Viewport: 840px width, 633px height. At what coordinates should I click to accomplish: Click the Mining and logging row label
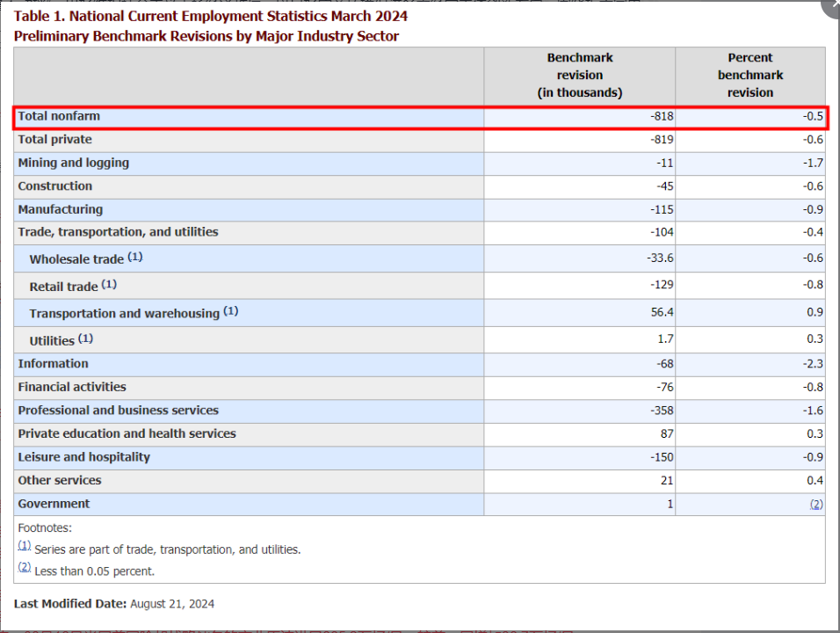[73, 163]
